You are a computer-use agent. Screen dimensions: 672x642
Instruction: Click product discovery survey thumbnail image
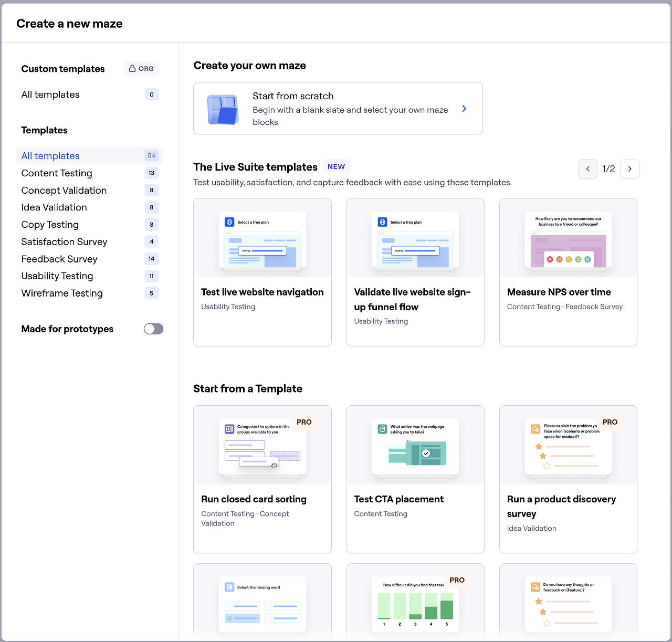[x=569, y=445]
